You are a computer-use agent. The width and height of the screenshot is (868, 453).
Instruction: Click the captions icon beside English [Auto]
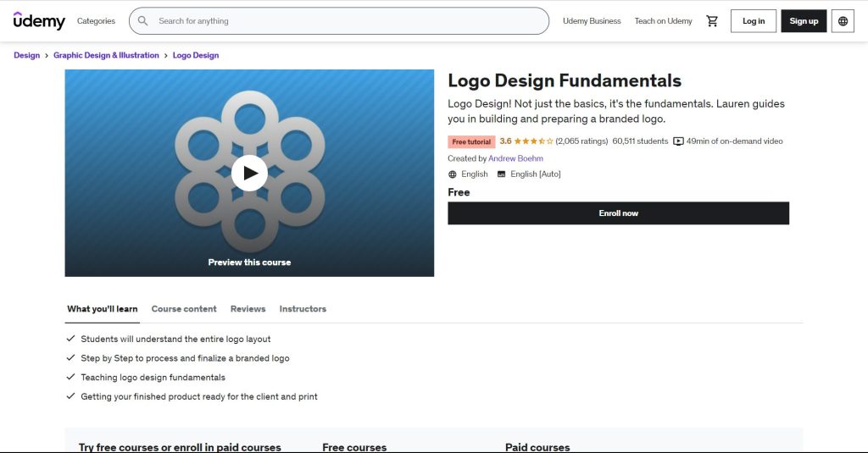502,174
